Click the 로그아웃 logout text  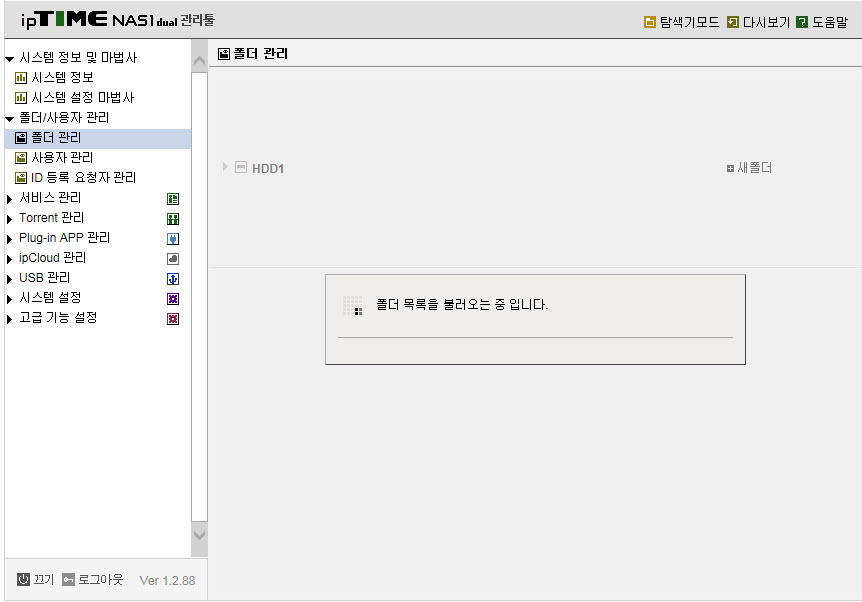[x=101, y=579]
